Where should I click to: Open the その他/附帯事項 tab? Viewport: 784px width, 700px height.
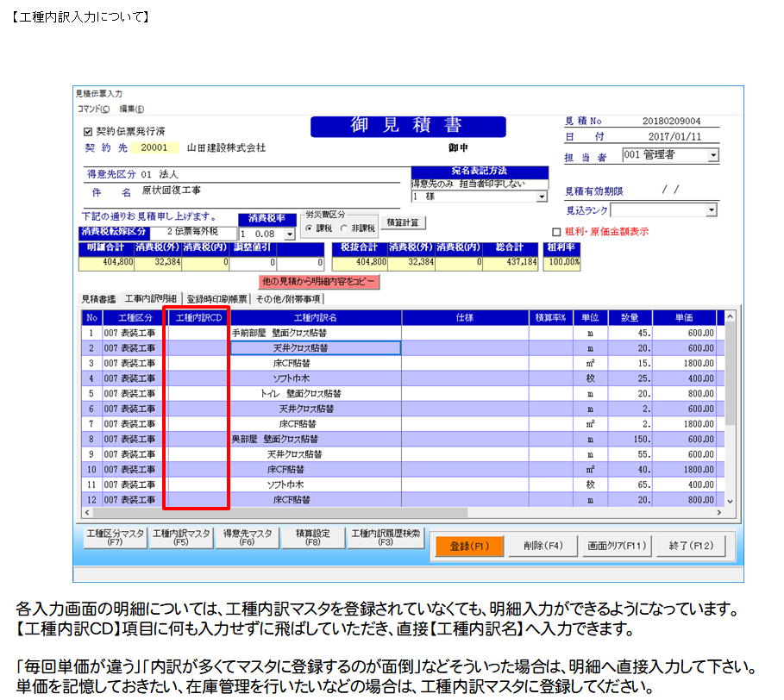288,299
